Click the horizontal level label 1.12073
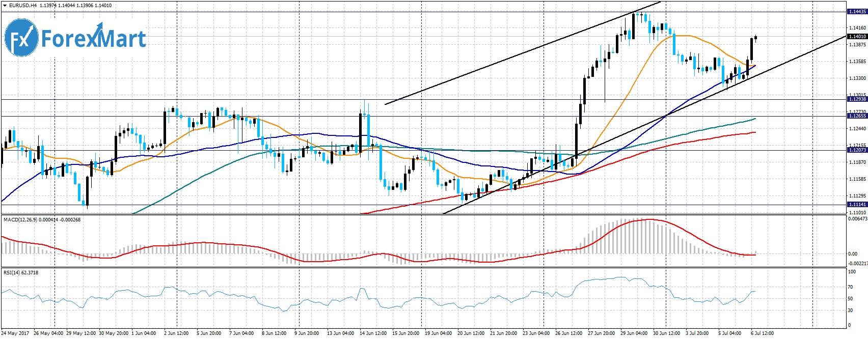This screenshot has width=868, height=339. click(857, 150)
